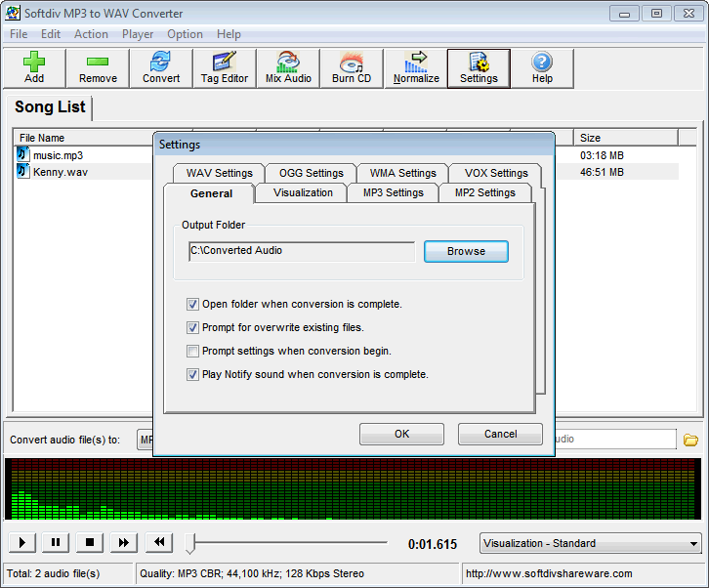Open the Help menu in menu bar
Image resolution: width=709 pixels, height=588 pixels.
[x=229, y=34]
